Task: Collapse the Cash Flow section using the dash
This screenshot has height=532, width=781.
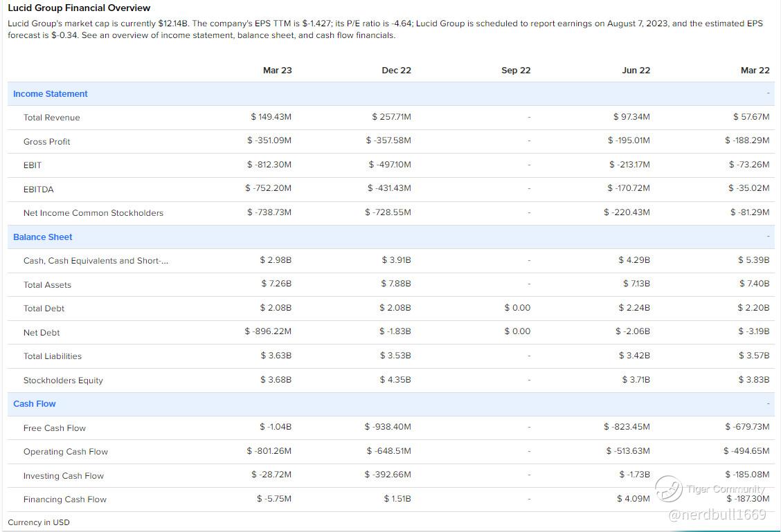Action: [767, 403]
